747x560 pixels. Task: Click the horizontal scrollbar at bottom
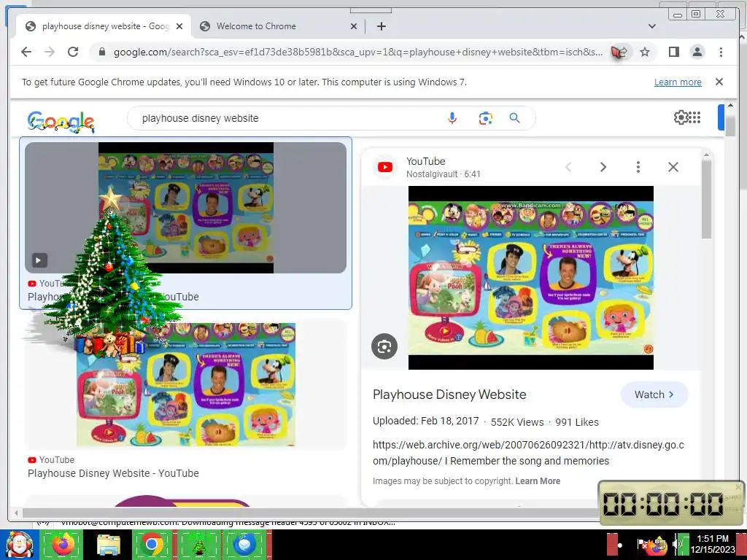tap(309, 513)
